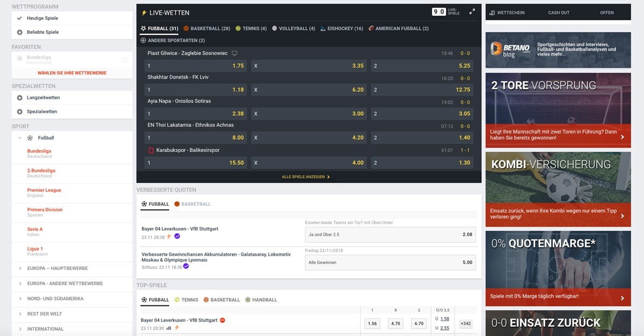Click the statistics bars icon under Top-Spiele Leverkusen match
The image size is (644, 336).
[169, 328]
